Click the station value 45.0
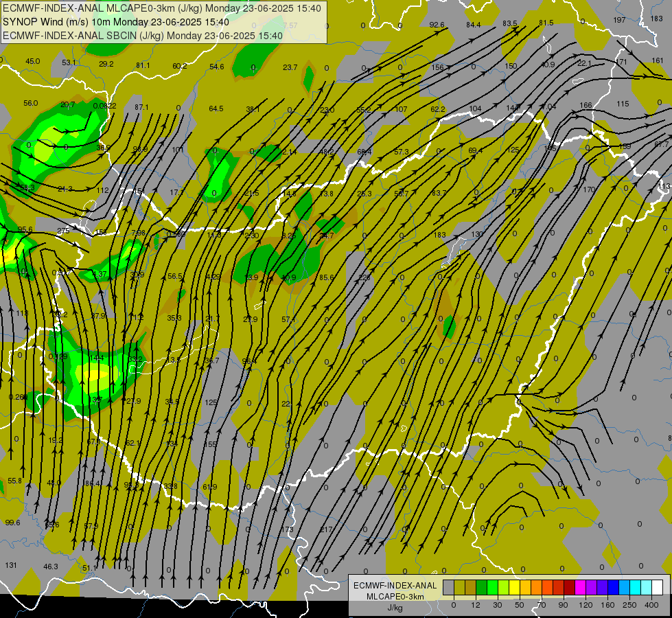 click(32, 61)
